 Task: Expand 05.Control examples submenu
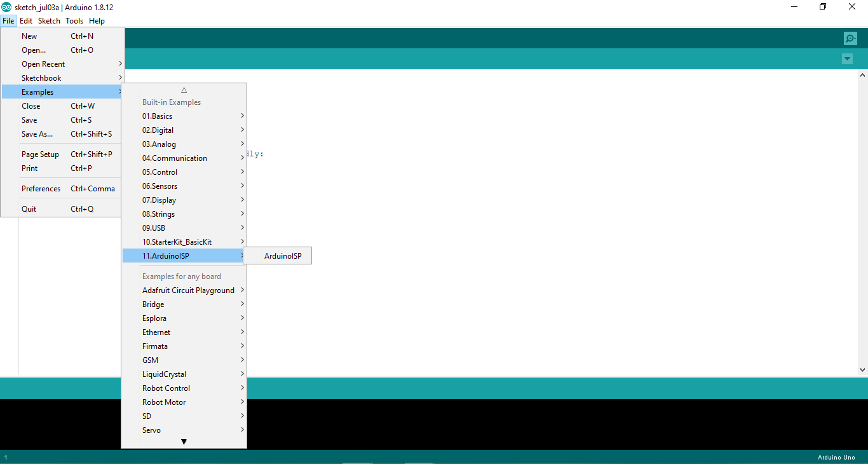coord(184,172)
